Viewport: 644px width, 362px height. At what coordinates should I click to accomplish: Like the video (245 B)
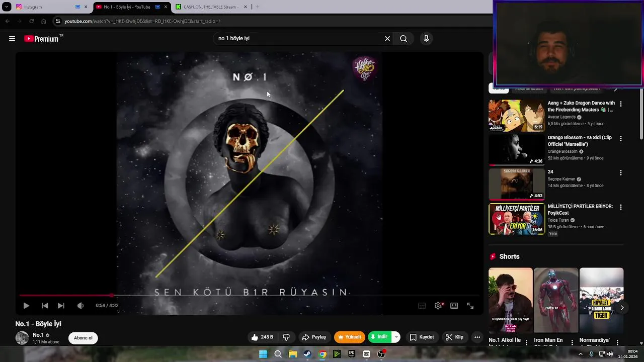coord(263,337)
